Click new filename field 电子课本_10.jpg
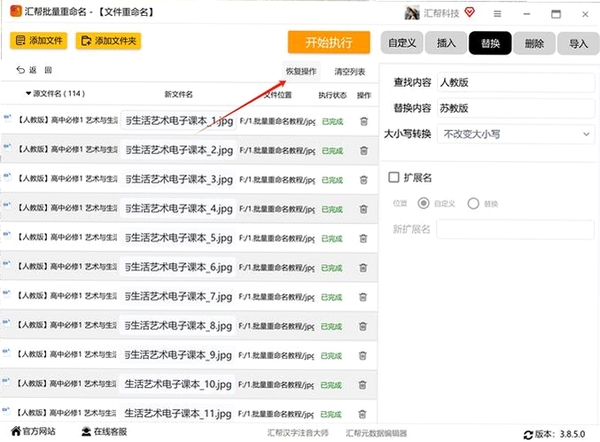Screen dimensions: 600x442 pos(177,384)
